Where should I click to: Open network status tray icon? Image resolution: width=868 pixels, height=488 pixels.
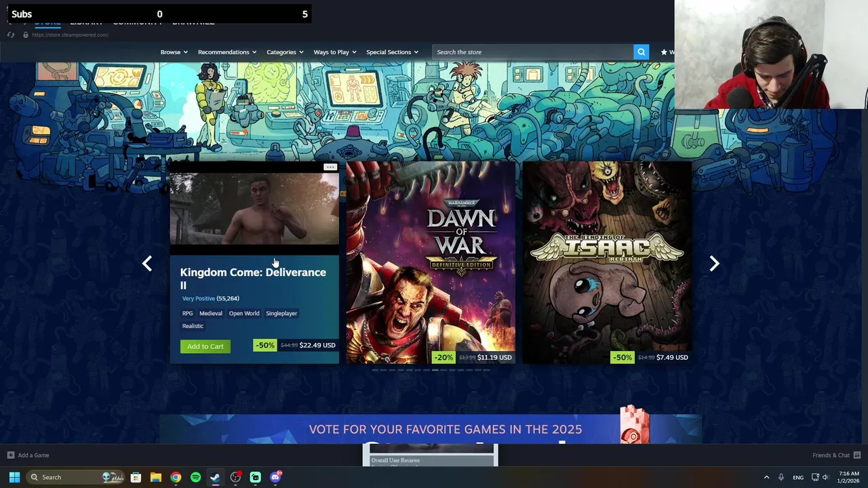pyautogui.click(x=815, y=477)
